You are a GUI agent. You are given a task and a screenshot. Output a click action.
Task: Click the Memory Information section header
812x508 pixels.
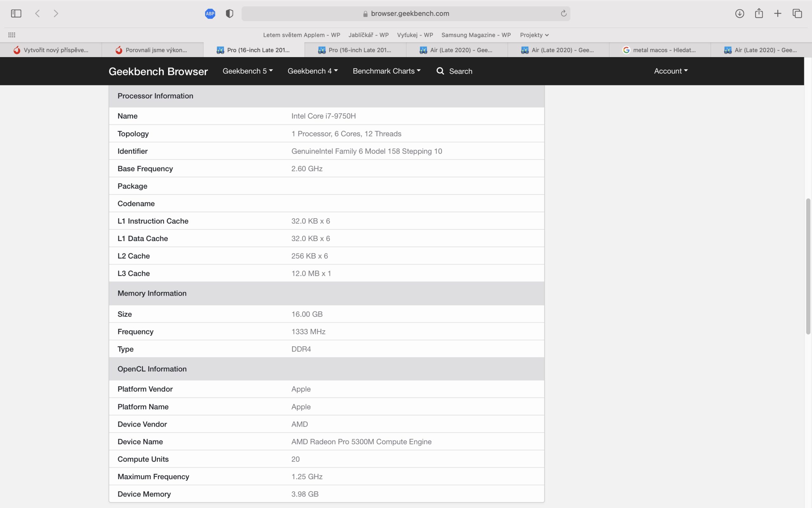[326, 293]
